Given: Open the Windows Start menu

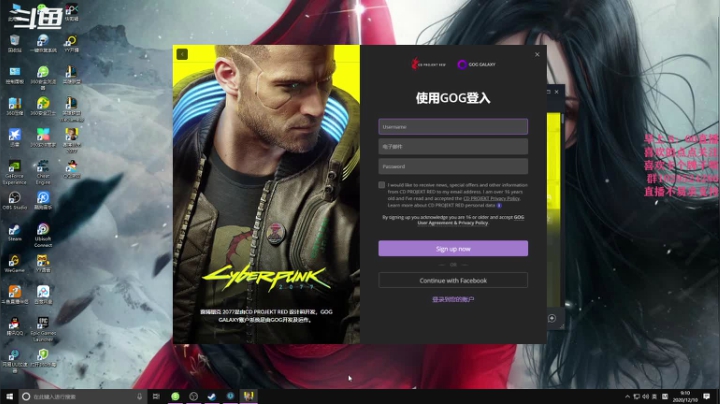Looking at the screenshot, I should click(x=9, y=396).
